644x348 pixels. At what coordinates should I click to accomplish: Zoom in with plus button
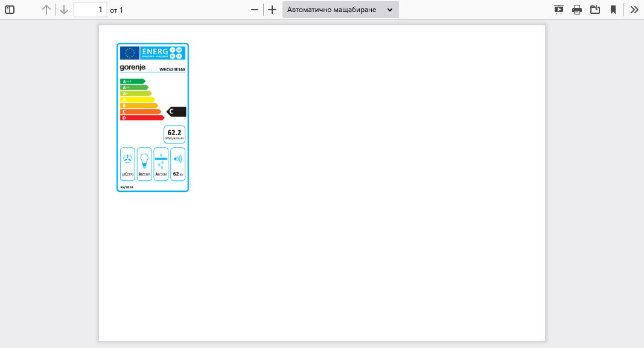pyautogui.click(x=272, y=10)
